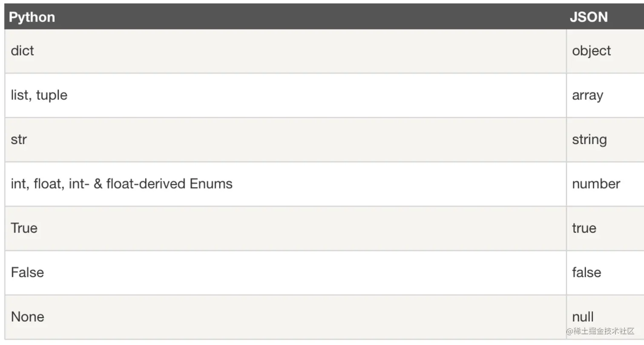Click the str cell in the Python column

pyautogui.click(x=19, y=139)
